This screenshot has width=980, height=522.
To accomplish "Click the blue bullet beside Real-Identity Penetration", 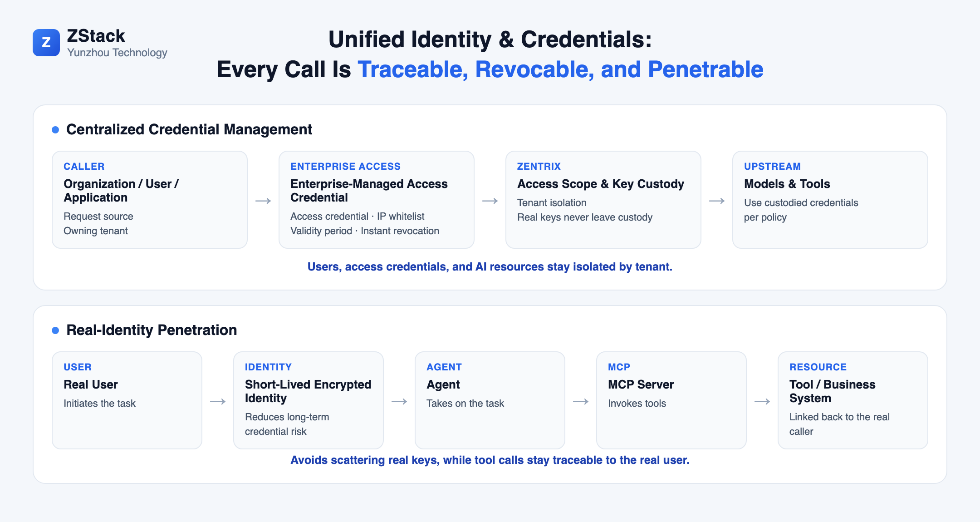I will pyautogui.click(x=55, y=330).
